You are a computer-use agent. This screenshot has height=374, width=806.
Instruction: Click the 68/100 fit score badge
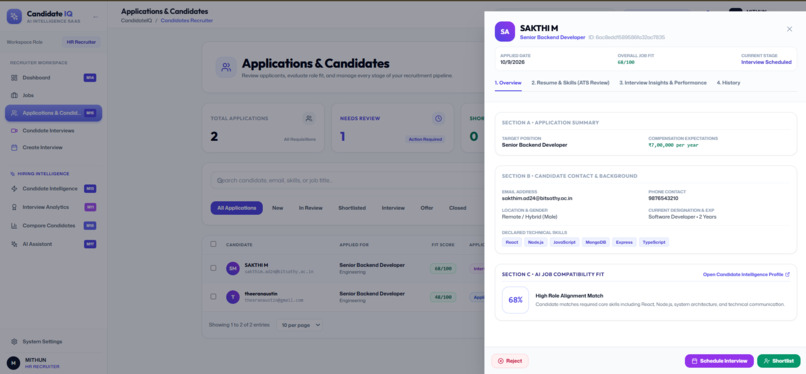(443, 268)
